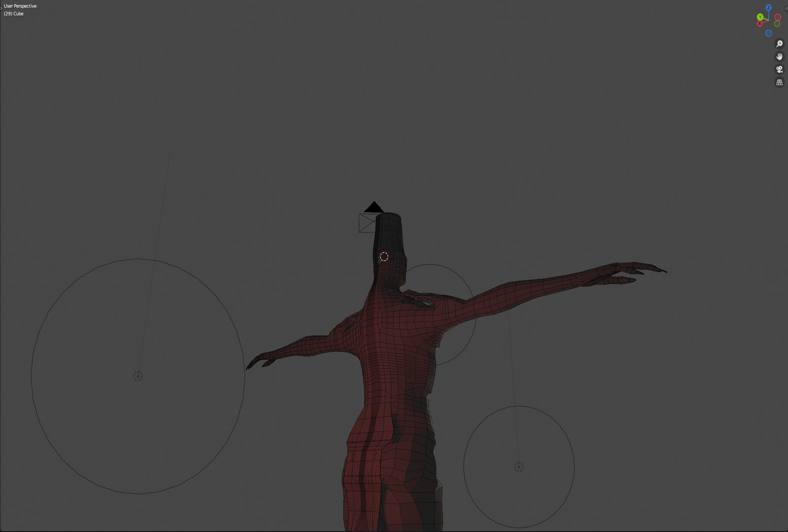Select the large point light's center dot
This screenshot has height=532, width=788.
pyautogui.click(x=138, y=376)
